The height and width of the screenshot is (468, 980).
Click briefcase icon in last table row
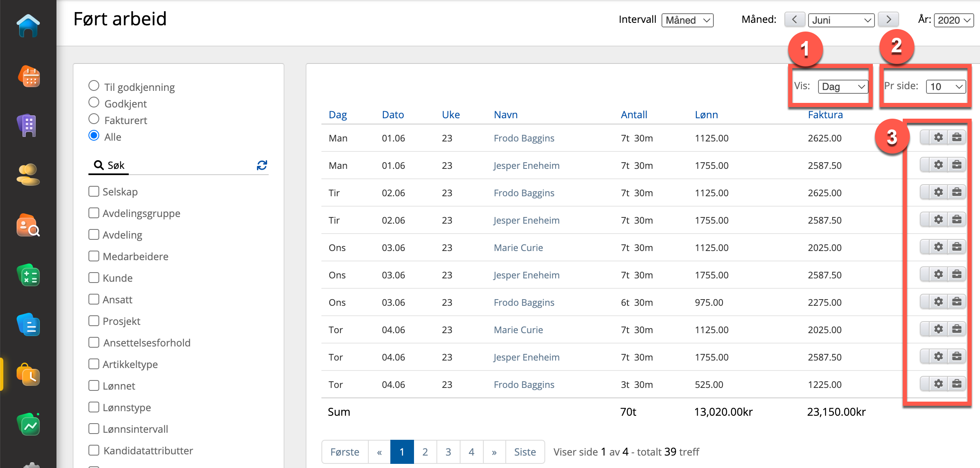(957, 384)
